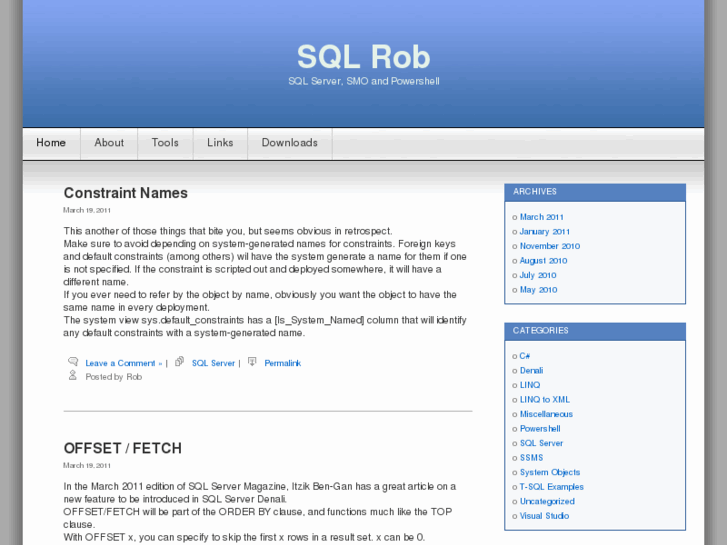Open the T-SQL Examples category
The height and width of the screenshot is (545, 727).
pyautogui.click(x=552, y=487)
